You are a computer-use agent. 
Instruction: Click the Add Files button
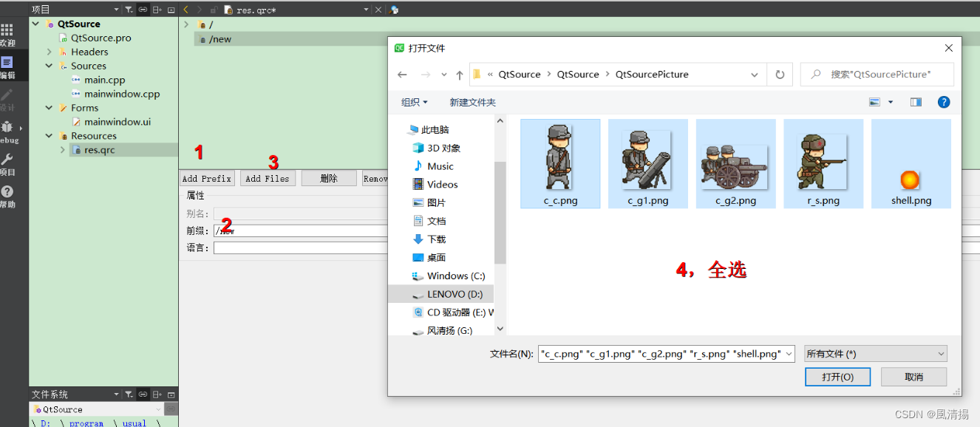point(268,178)
